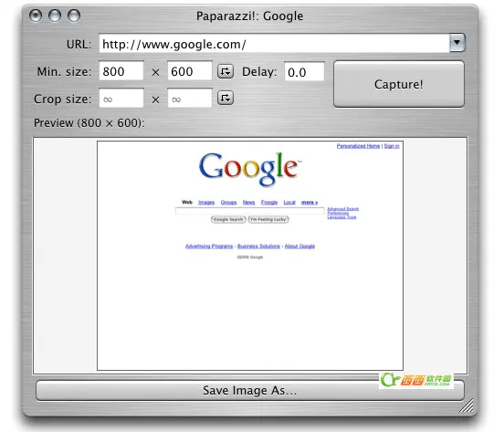504x432 pixels.
Task: Click the Groups link in preview
Action: tap(228, 202)
